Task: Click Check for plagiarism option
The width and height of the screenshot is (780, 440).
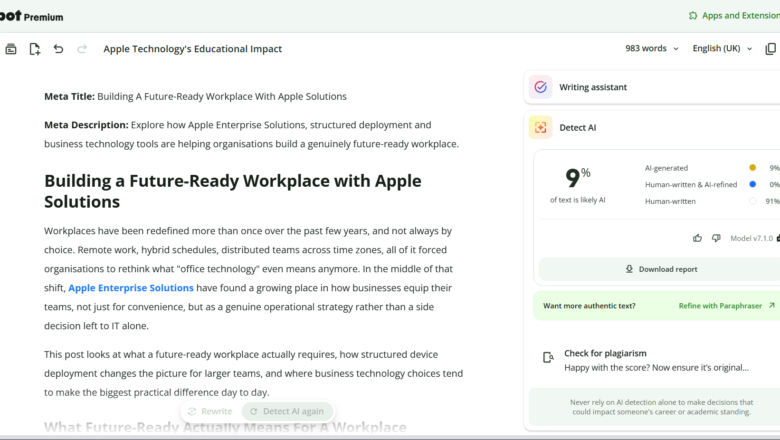Action: (657, 360)
